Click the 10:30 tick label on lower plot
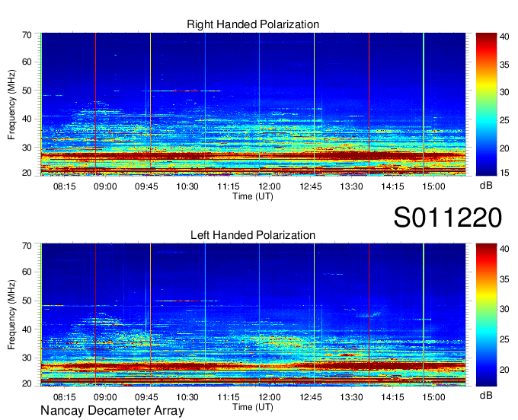Screen dimensions: 518x420 pos(187,397)
